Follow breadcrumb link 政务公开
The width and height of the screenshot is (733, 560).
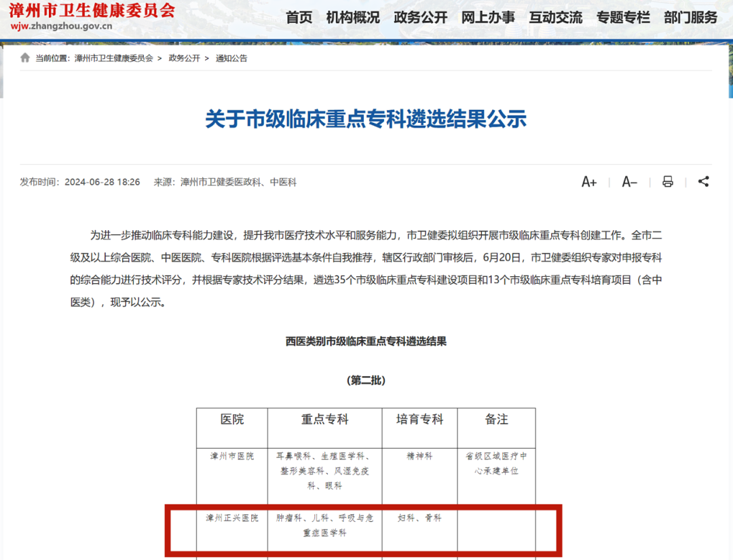click(x=184, y=58)
